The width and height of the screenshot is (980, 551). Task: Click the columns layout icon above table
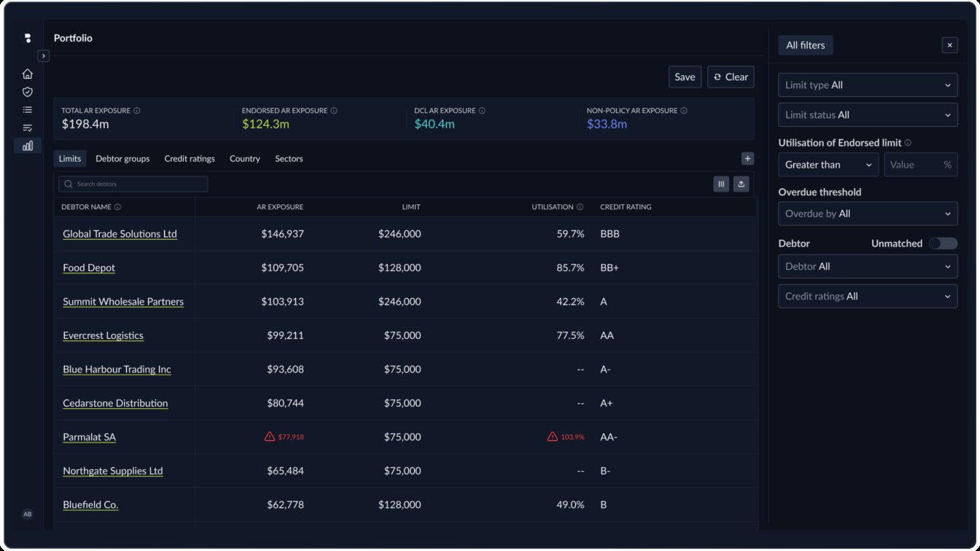point(721,184)
